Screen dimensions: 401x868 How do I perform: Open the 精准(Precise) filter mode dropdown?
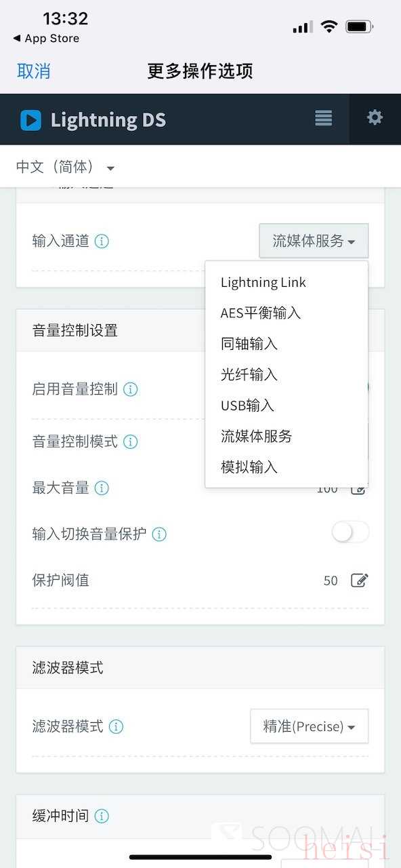coord(310,726)
